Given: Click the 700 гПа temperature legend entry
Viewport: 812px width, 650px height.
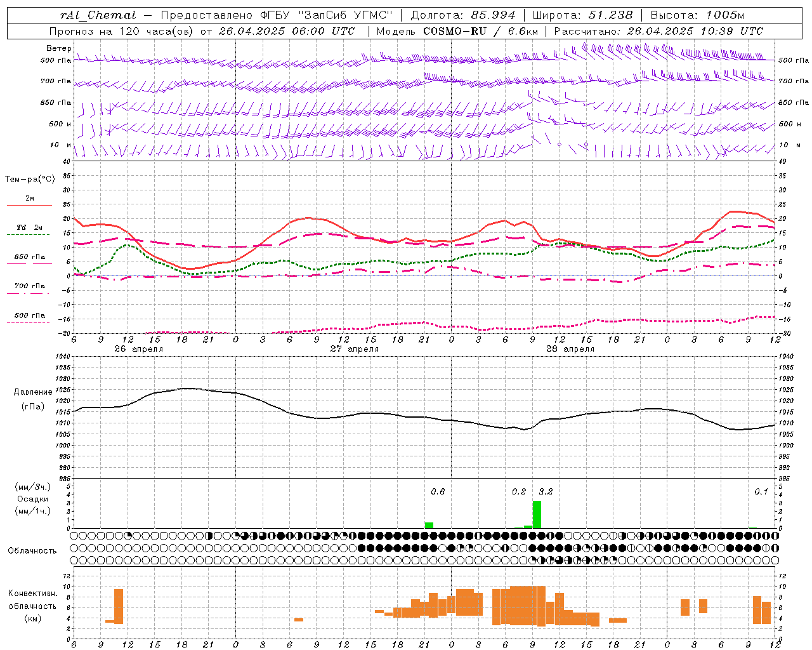Looking at the screenshot, I should click(x=30, y=286).
